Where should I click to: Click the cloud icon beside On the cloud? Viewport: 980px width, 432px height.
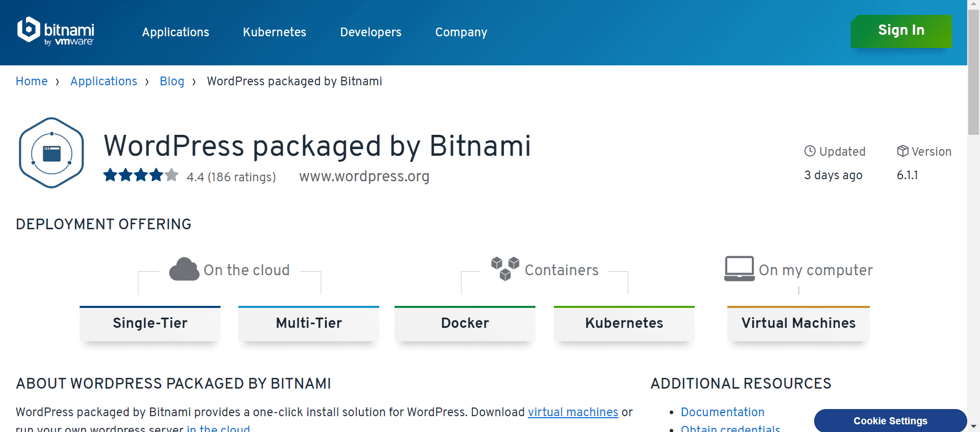point(184,269)
